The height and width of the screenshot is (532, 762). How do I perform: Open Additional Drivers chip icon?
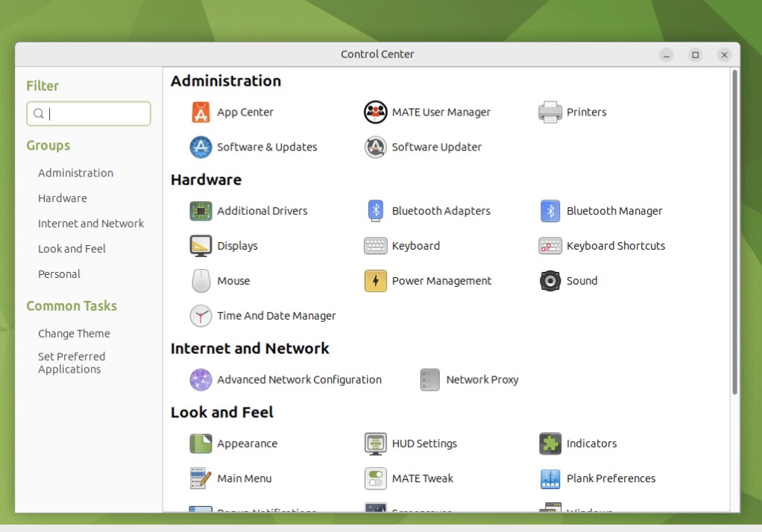[201, 211]
